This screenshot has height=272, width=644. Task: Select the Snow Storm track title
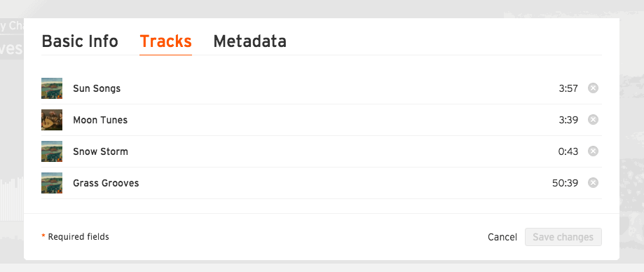click(101, 151)
